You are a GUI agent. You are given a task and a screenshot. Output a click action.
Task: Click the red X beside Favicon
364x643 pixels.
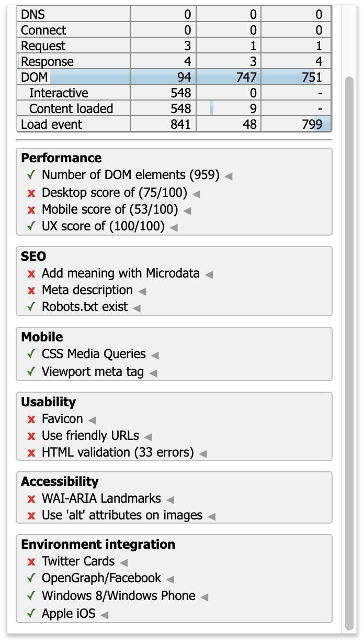coord(31,419)
